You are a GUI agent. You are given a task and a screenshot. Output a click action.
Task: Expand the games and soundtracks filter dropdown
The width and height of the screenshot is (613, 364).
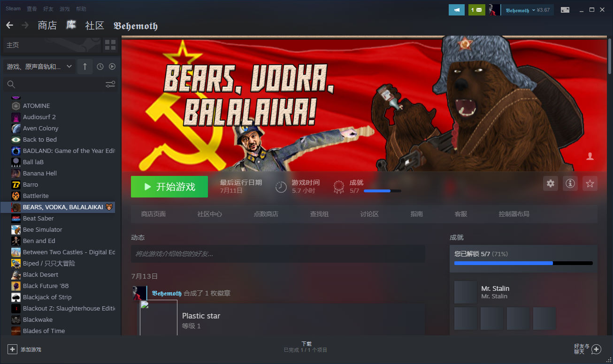click(x=39, y=67)
